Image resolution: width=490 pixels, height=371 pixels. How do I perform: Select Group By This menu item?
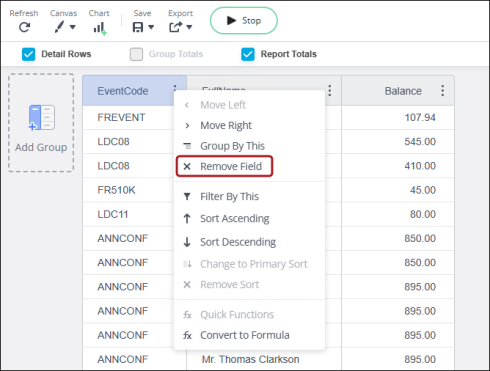249,146
